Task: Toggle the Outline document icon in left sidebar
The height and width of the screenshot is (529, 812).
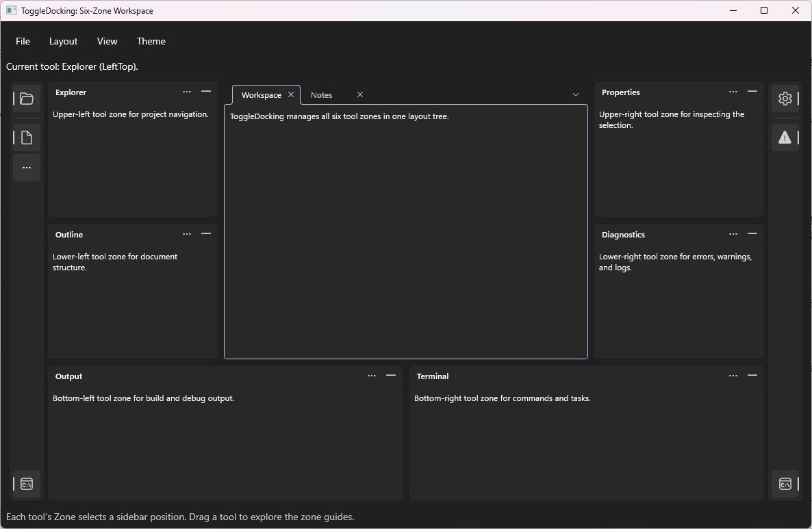Action: [27, 138]
